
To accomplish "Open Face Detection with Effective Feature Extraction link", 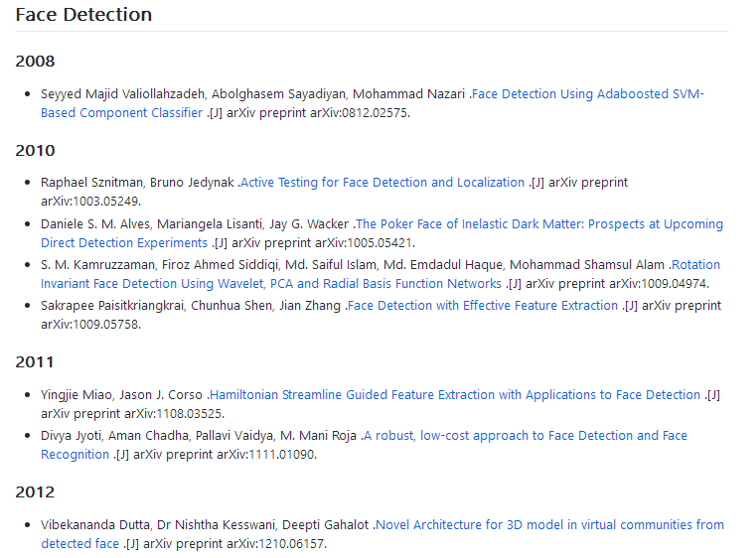I will click(x=483, y=305).
